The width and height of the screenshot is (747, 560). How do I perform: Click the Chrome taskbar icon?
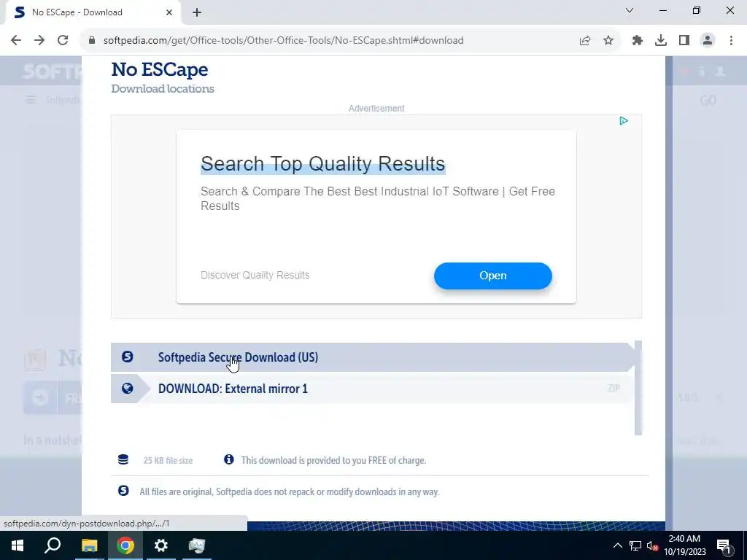pos(125,545)
